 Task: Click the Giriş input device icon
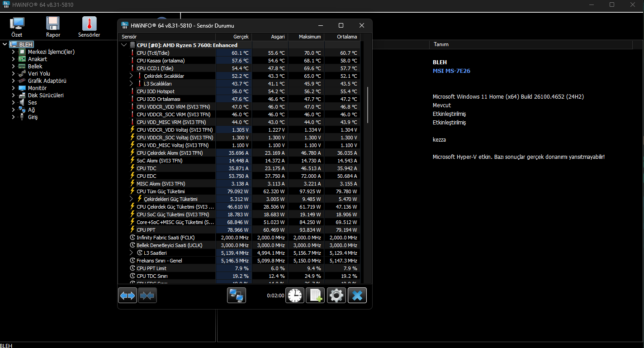click(x=22, y=117)
